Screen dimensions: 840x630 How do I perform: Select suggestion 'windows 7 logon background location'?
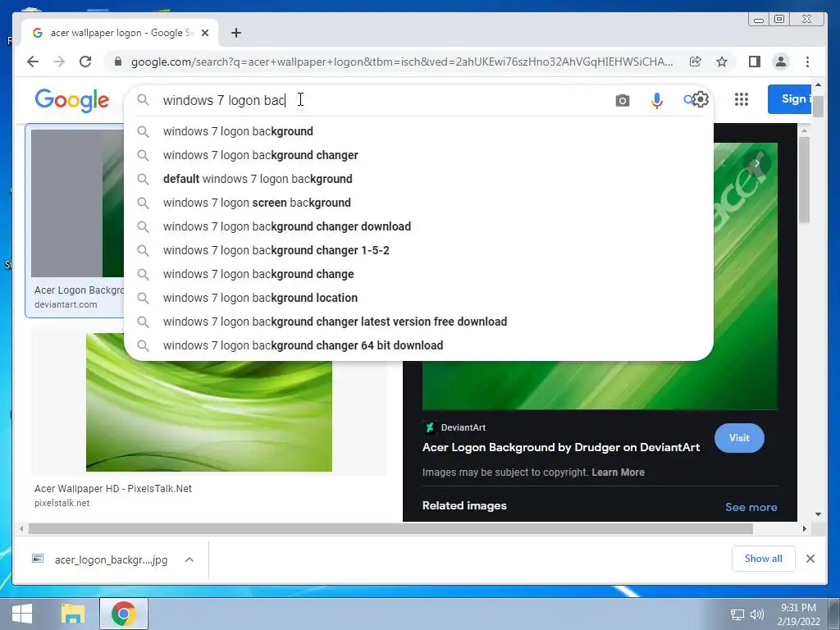(418, 297)
